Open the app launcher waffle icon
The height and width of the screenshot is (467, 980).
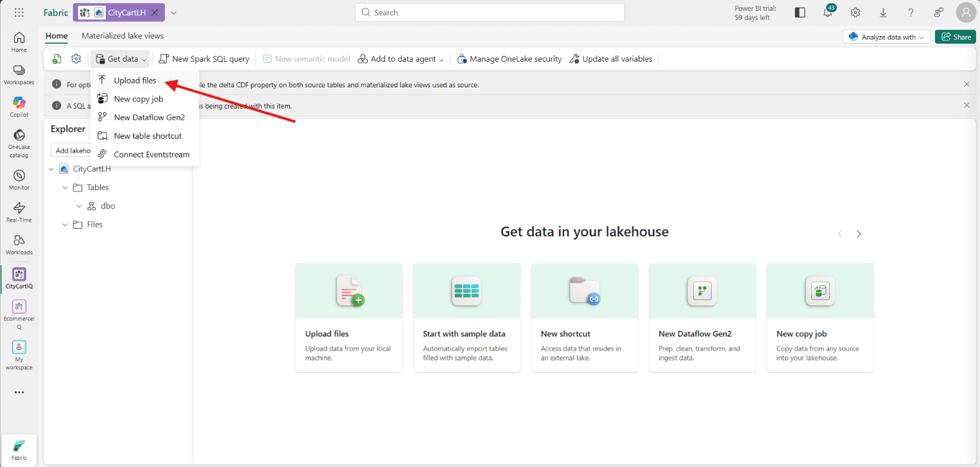coord(19,12)
